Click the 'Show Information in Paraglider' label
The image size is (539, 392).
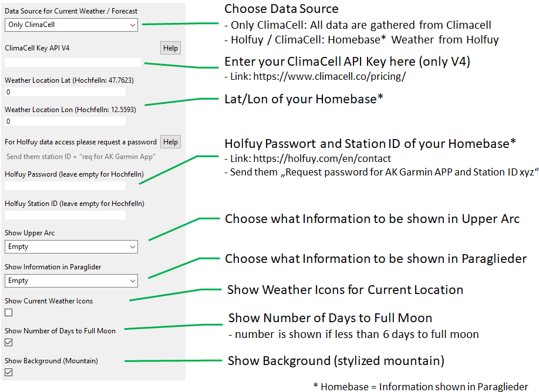[53, 267]
